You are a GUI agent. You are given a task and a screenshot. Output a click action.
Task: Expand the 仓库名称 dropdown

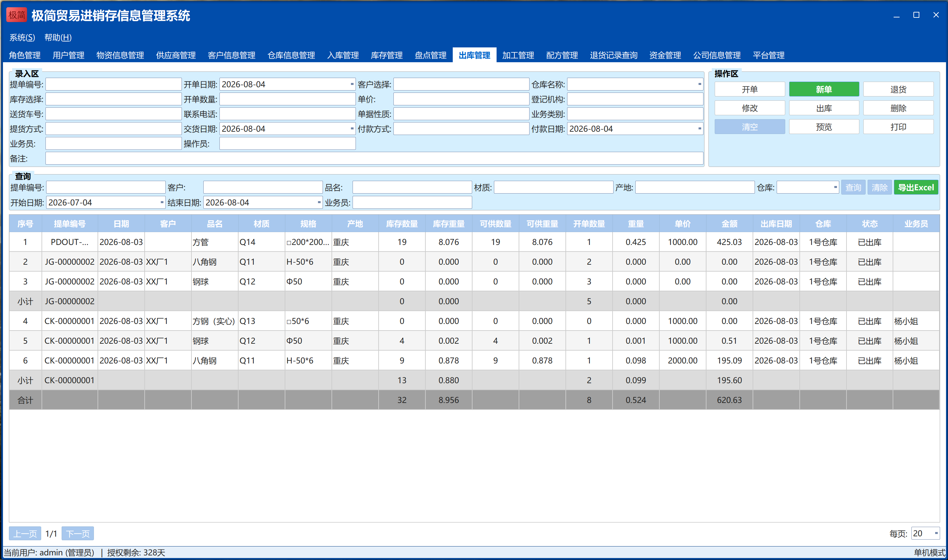click(x=699, y=84)
